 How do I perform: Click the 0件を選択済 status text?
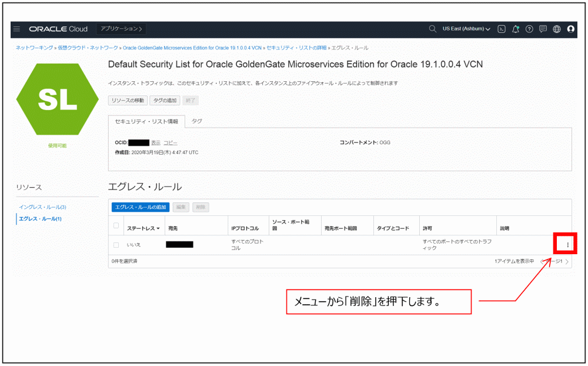click(125, 261)
